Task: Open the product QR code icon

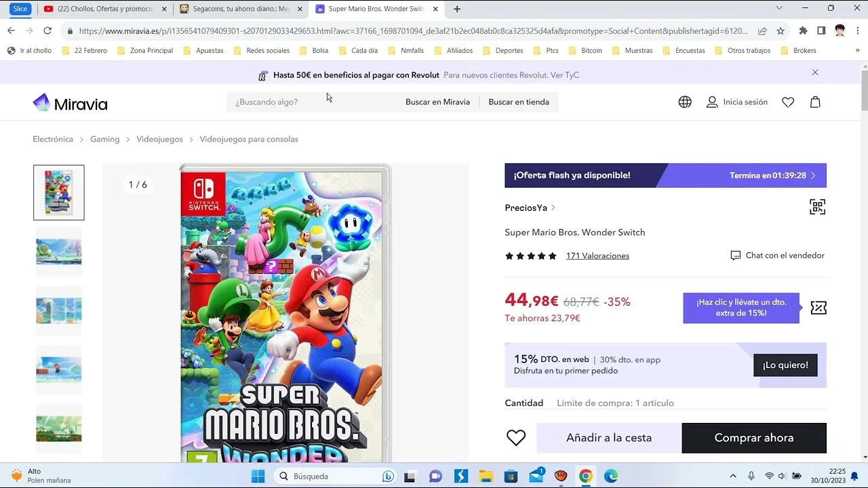Action: point(817,207)
